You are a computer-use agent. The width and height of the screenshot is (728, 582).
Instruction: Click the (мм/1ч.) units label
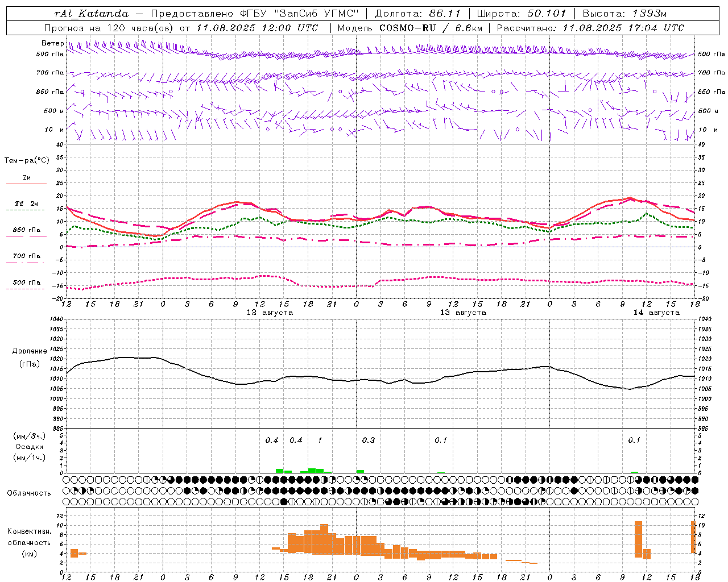click(30, 458)
